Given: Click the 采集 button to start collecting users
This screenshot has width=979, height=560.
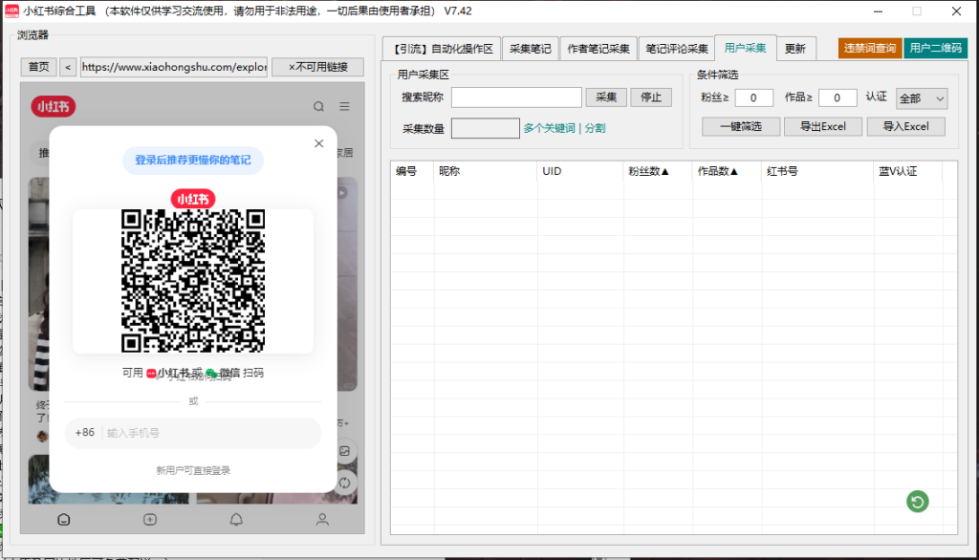Looking at the screenshot, I should (x=606, y=97).
